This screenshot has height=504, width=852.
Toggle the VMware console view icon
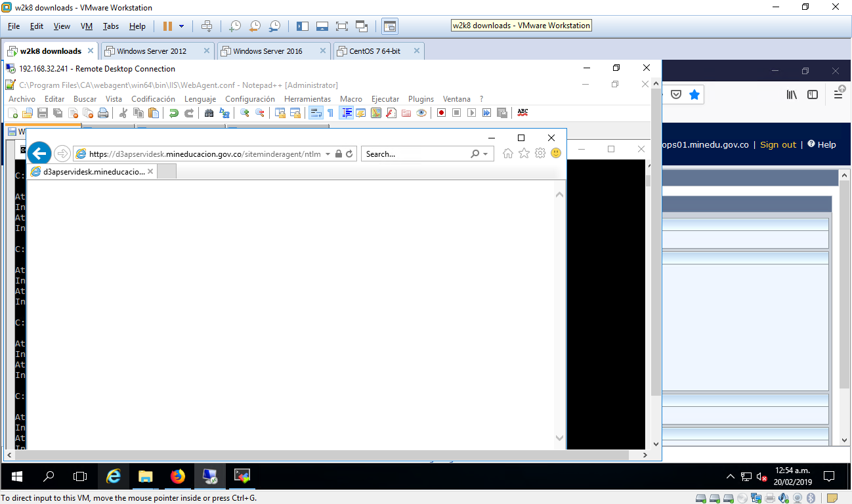[x=390, y=26]
